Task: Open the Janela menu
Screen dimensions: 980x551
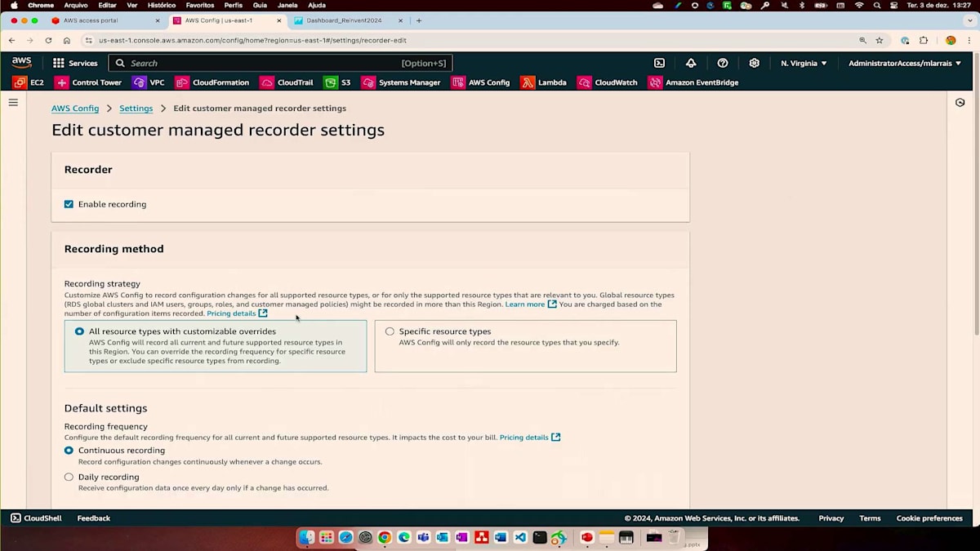Action: (287, 5)
